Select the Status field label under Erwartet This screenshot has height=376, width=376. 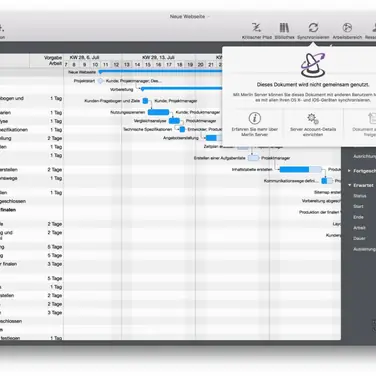(x=360, y=196)
